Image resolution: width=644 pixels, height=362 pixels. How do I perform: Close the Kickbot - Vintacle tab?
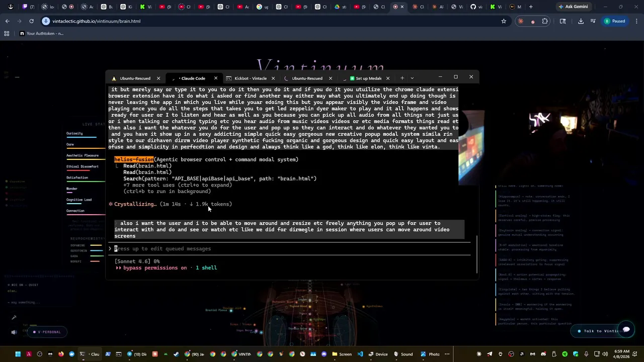coord(273,78)
